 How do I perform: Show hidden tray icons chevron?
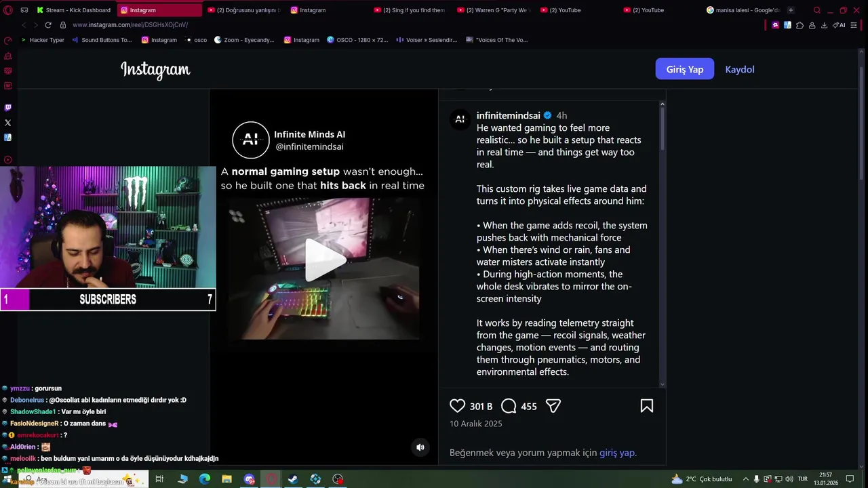tap(746, 479)
